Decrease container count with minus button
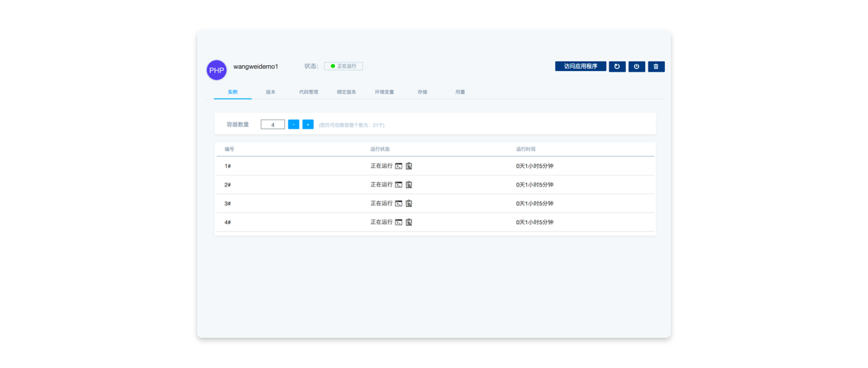Image resolution: width=868 pixels, height=368 pixels. 293,124
